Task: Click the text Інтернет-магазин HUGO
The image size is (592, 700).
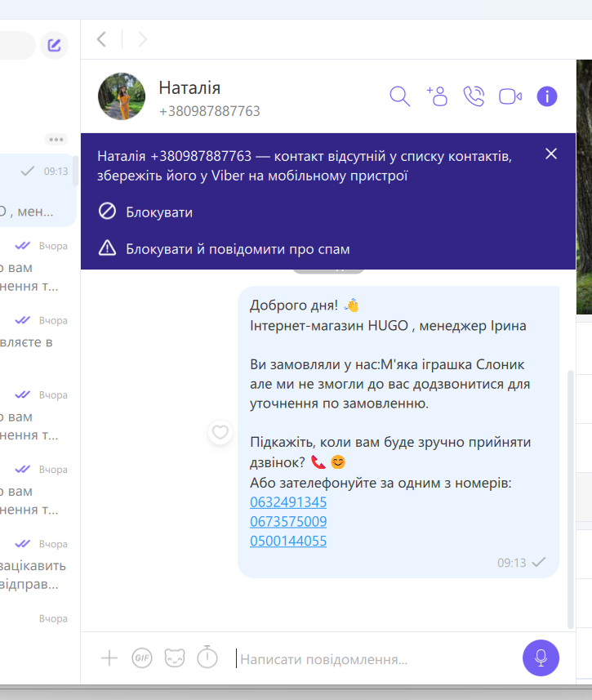Action: tap(329, 326)
